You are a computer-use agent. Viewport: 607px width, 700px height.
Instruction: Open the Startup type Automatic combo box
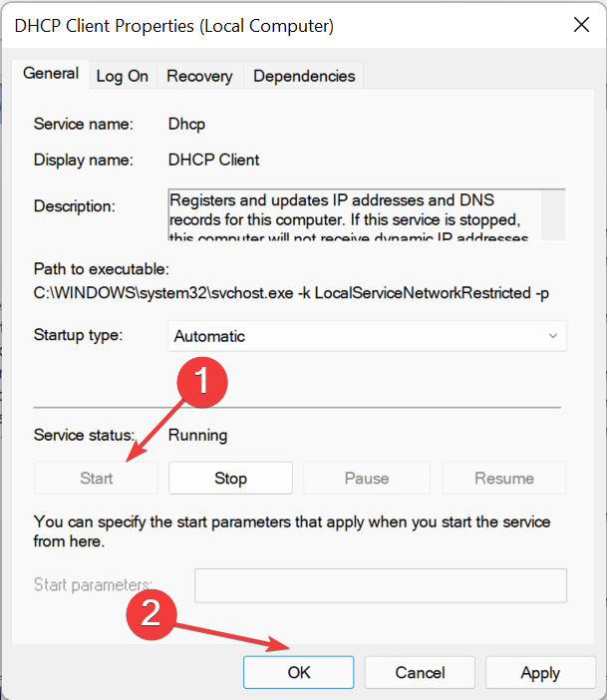(367, 336)
